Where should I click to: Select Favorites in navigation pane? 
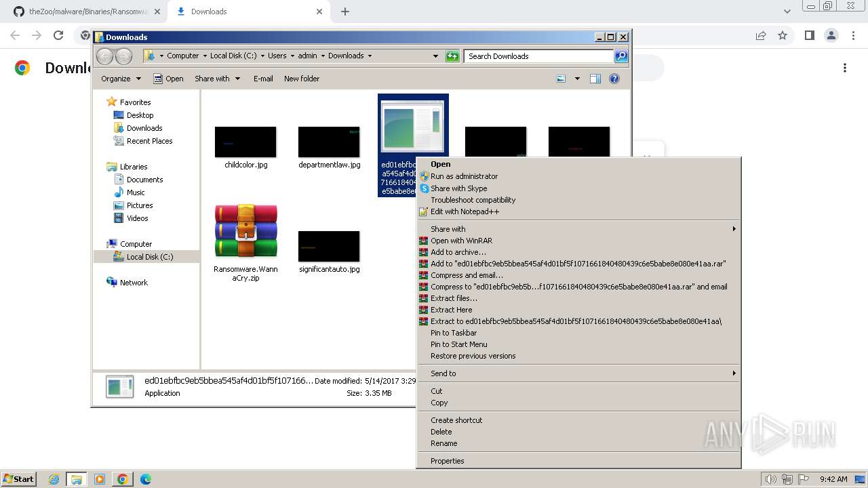135,102
